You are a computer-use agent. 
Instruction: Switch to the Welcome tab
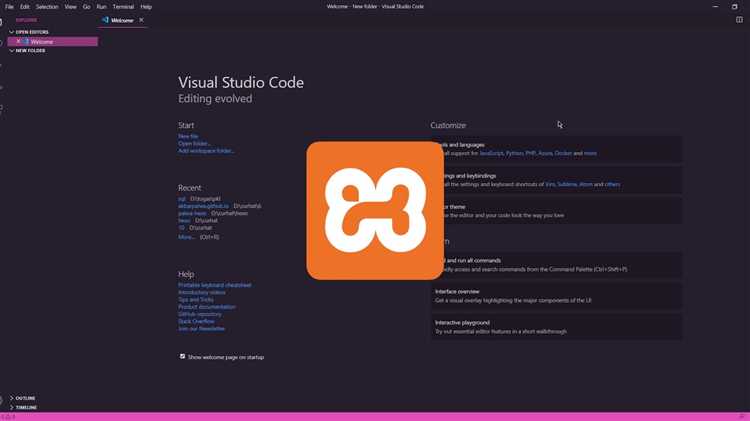122,20
